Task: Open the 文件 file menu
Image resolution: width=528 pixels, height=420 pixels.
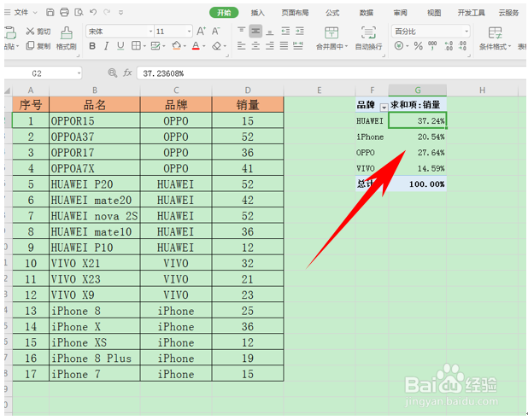Action: tap(21, 13)
